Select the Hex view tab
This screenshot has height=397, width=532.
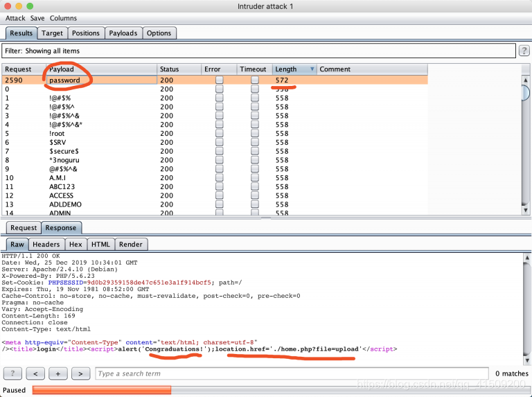coord(76,245)
